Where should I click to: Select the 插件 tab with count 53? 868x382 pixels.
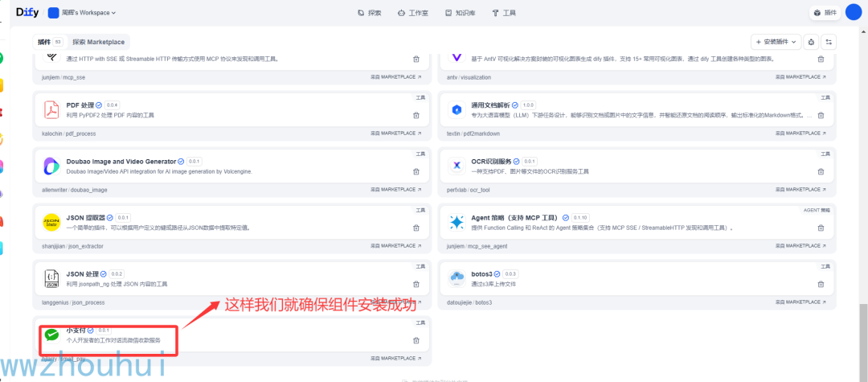50,42
